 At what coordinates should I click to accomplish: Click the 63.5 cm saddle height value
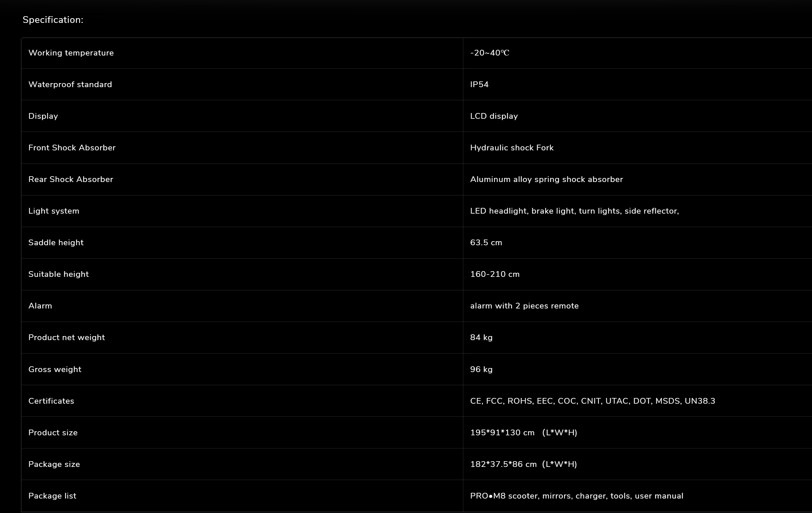[x=486, y=243]
